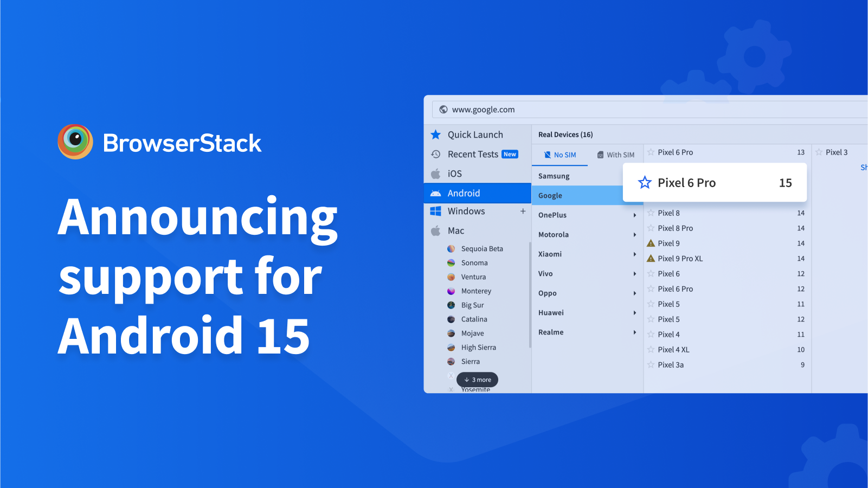Screen dimensions: 868x488
Task: Switch to the With SIM tab
Action: pyautogui.click(x=615, y=155)
